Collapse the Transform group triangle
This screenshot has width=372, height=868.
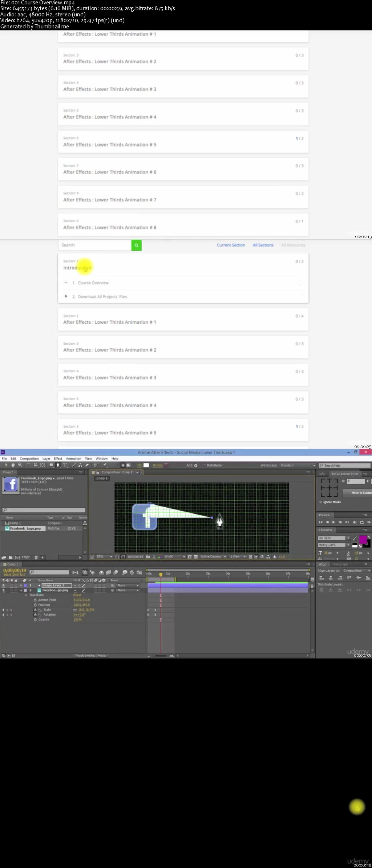point(26,595)
